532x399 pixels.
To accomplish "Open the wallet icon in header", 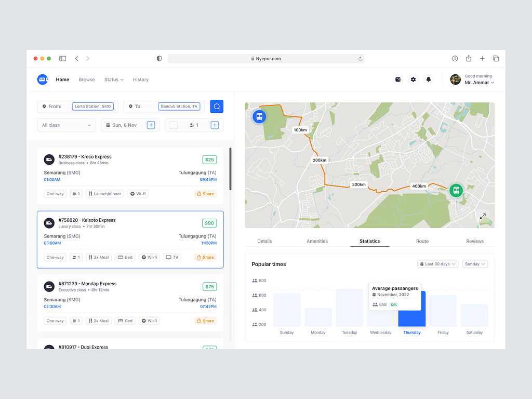I will coord(398,79).
